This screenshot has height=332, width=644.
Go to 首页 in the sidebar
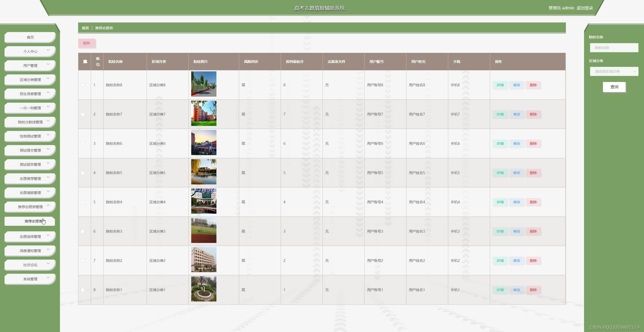30,37
